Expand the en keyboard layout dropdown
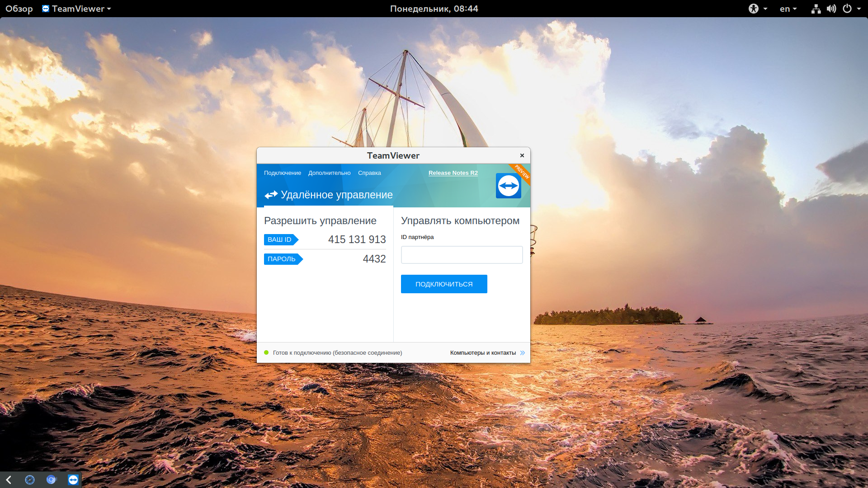 coord(788,9)
